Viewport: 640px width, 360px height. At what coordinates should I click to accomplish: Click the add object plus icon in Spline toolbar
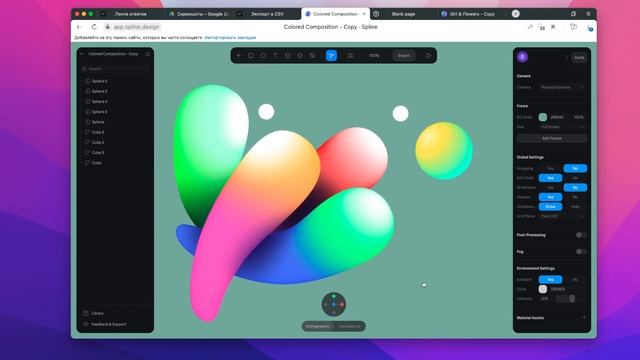(239, 56)
